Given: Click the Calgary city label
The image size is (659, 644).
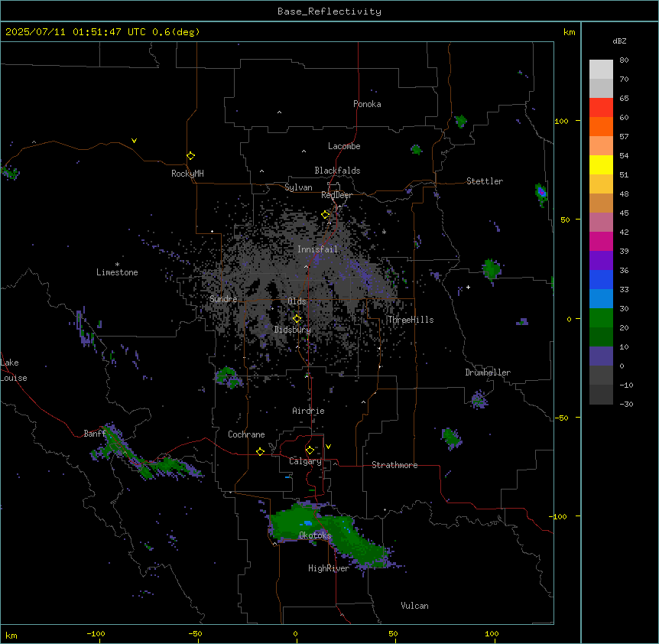Looking at the screenshot, I should pos(305,461).
